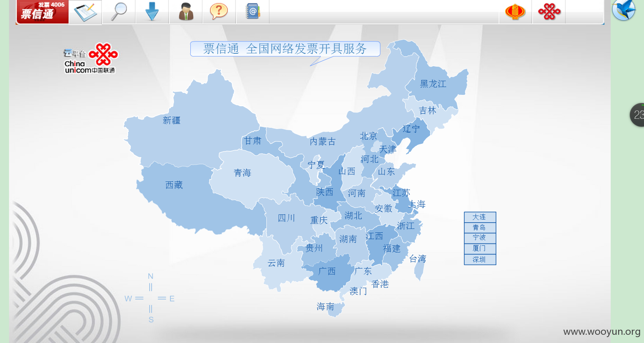Click the blue download arrow icon
Viewport: 644px width, 343px height.
point(152,11)
